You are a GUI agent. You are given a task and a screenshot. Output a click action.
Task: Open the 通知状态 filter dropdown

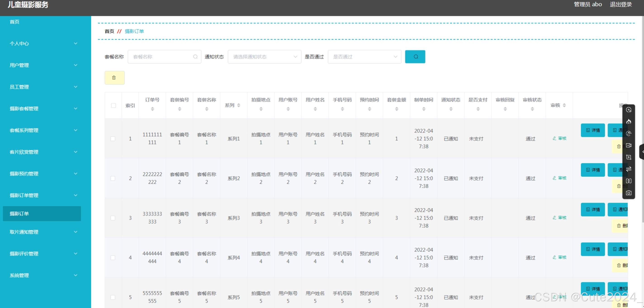tap(264, 57)
